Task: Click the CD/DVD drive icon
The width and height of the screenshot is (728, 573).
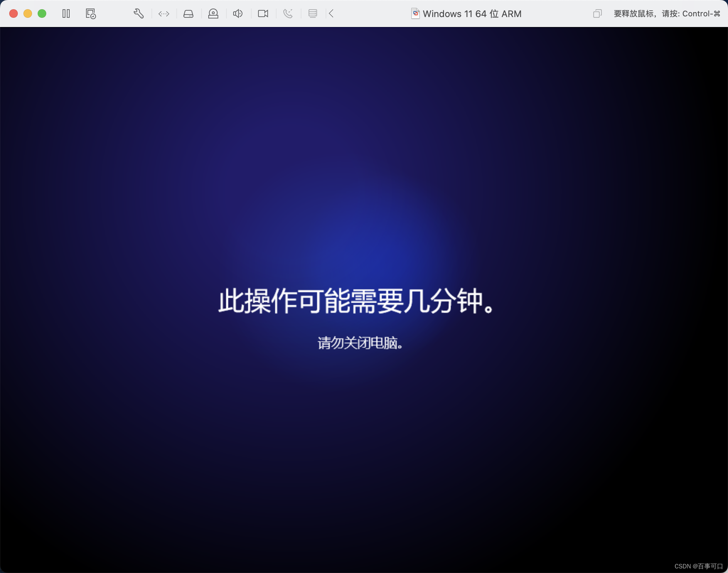Action: pos(213,14)
